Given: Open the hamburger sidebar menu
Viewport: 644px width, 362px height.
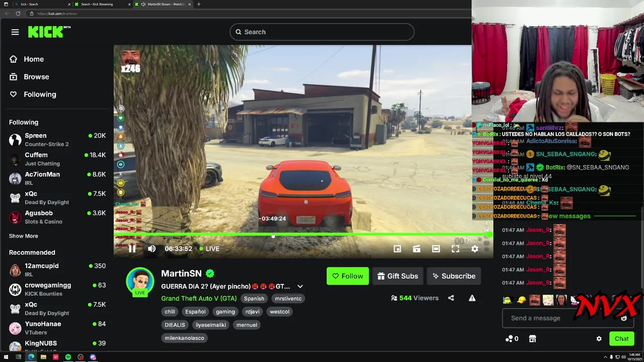Looking at the screenshot, I should 15,32.
